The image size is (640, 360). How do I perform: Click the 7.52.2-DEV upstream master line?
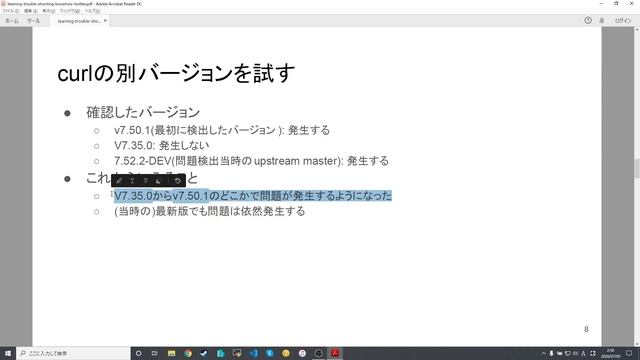click(251, 161)
